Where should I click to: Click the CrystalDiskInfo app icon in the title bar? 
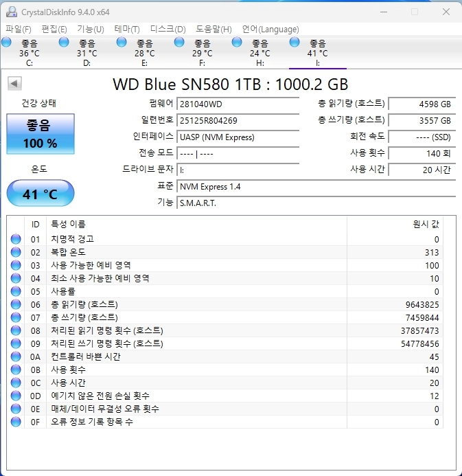[12, 12]
